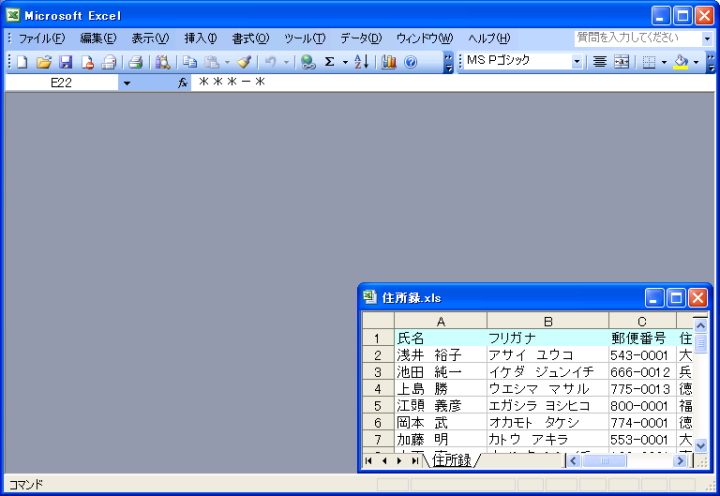Viewport: 720px width, 496px height.
Task: Click vertical scrollbar down arrow in 住所録.xls
Action: tap(700, 445)
